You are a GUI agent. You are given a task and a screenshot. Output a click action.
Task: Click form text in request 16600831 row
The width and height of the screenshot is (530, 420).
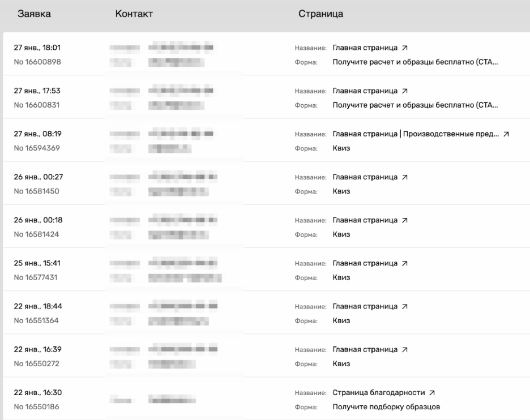[414, 105]
